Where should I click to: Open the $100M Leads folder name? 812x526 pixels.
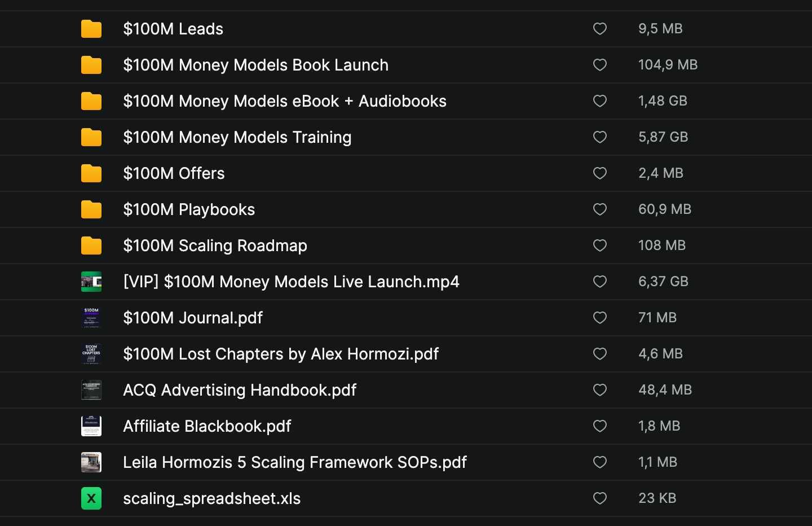tap(173, 29)
